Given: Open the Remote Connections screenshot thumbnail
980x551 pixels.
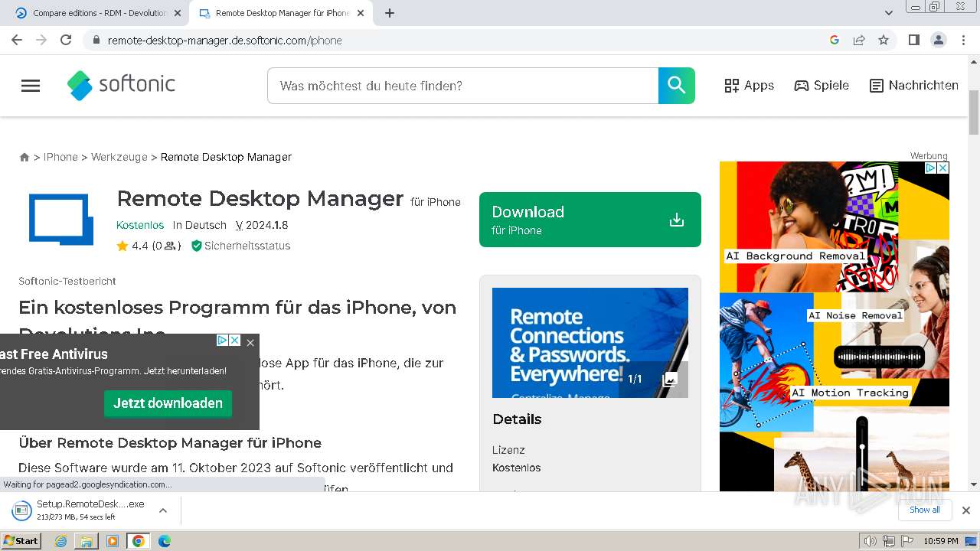Looking at the screenshot, I should (590, 343).
